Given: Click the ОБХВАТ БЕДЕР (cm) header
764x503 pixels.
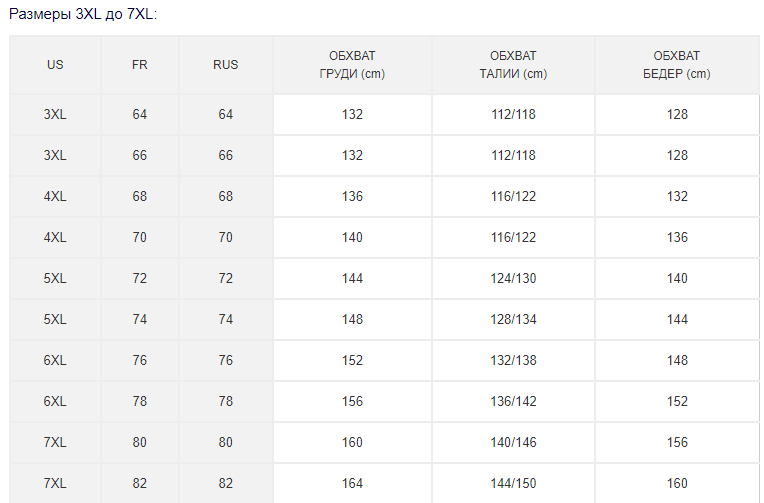Looking at the screenshot, I should [x=677, y=65].
